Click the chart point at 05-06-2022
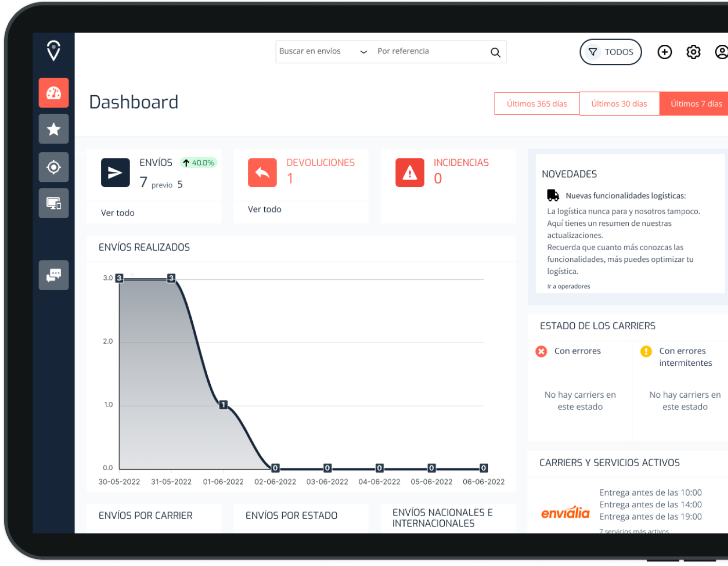Screen dimensions: 728x566 [x=432, y=468]
